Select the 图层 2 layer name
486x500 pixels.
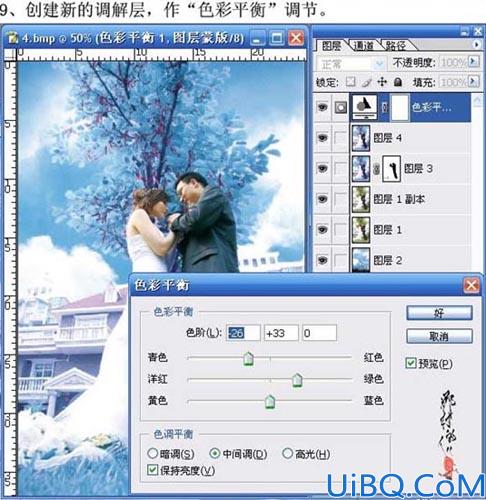pos(387,260)
